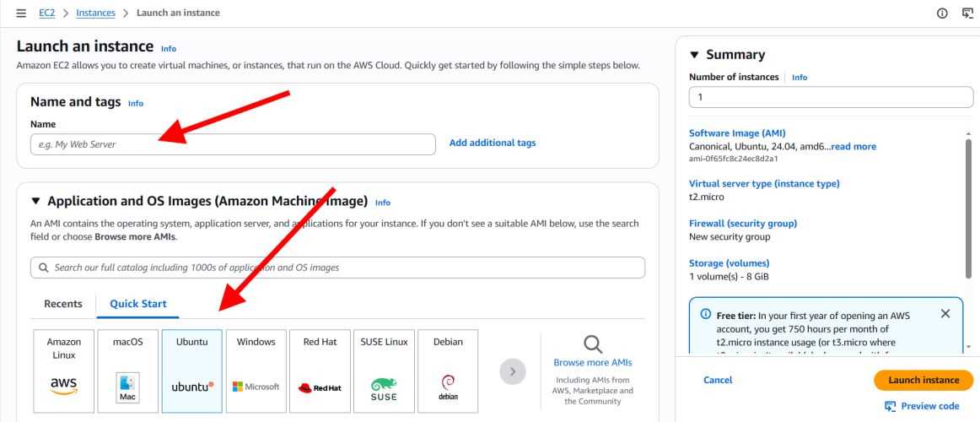This screenshot has width=980, height=422.
Task: Collapse the Application and OS Images section
Action: [x=35, y=202]
